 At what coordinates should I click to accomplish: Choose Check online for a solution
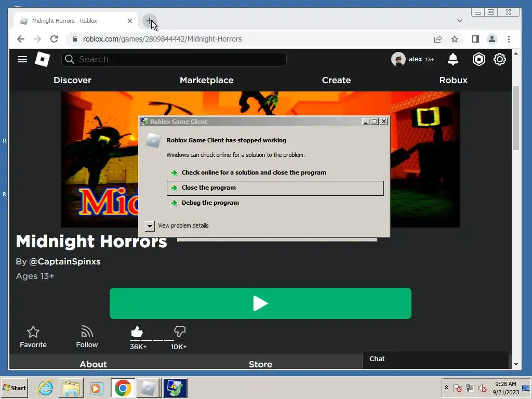275,172
